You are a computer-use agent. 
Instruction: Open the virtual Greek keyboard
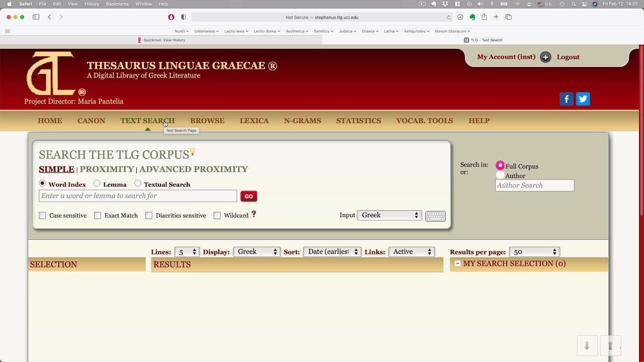click(435, 216)
